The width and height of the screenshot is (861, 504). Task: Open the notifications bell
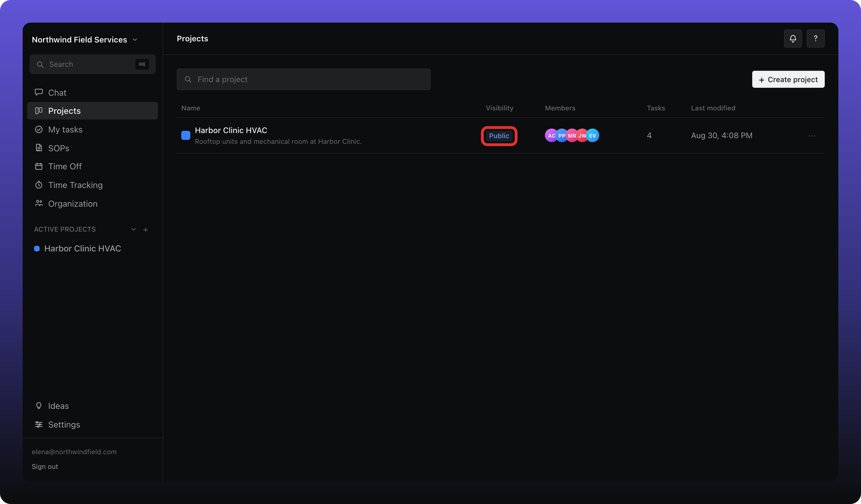(x=793, y=39)
